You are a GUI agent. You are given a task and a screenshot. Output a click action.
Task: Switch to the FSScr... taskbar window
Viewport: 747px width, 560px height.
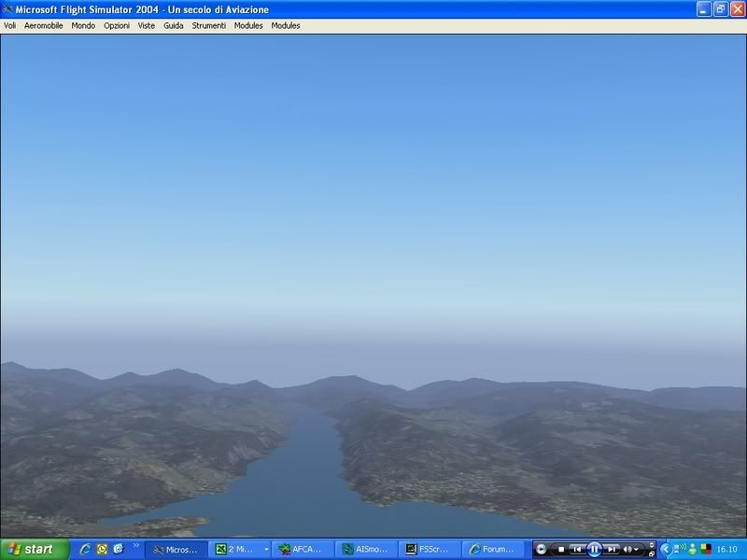430,550
